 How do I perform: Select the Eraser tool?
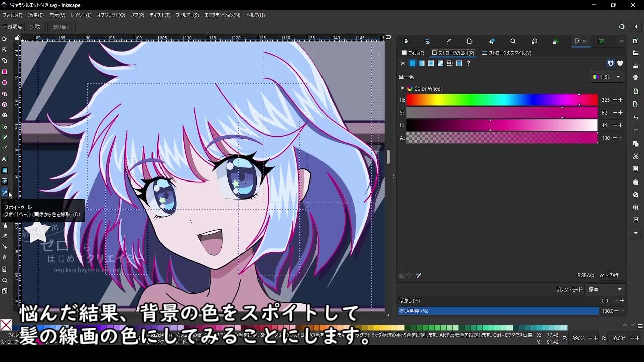(x=5, y=236)
